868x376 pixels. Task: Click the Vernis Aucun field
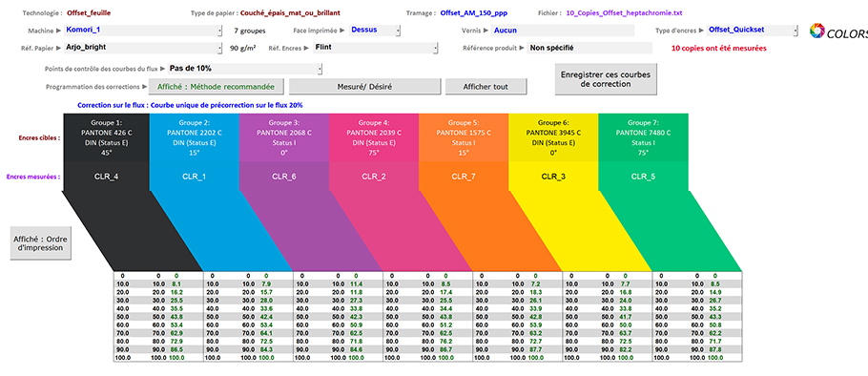[x=562, y=31]
